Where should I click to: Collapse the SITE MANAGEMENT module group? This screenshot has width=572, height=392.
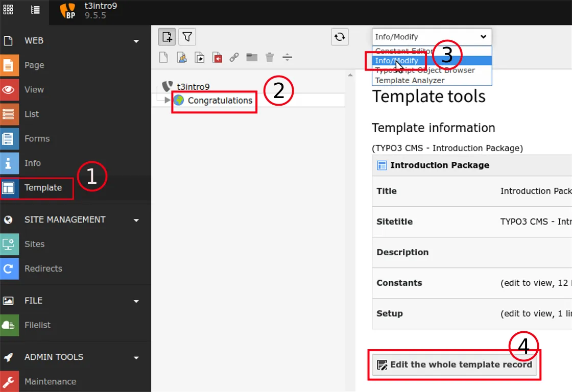coord(136,220)
